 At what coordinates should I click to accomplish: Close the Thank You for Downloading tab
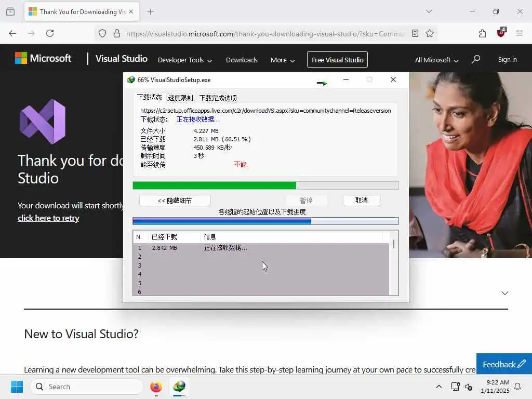(x=131, y=11)
